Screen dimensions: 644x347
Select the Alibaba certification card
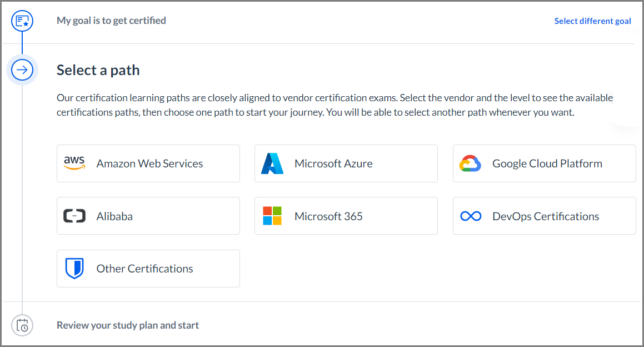(x=148, y=216)
